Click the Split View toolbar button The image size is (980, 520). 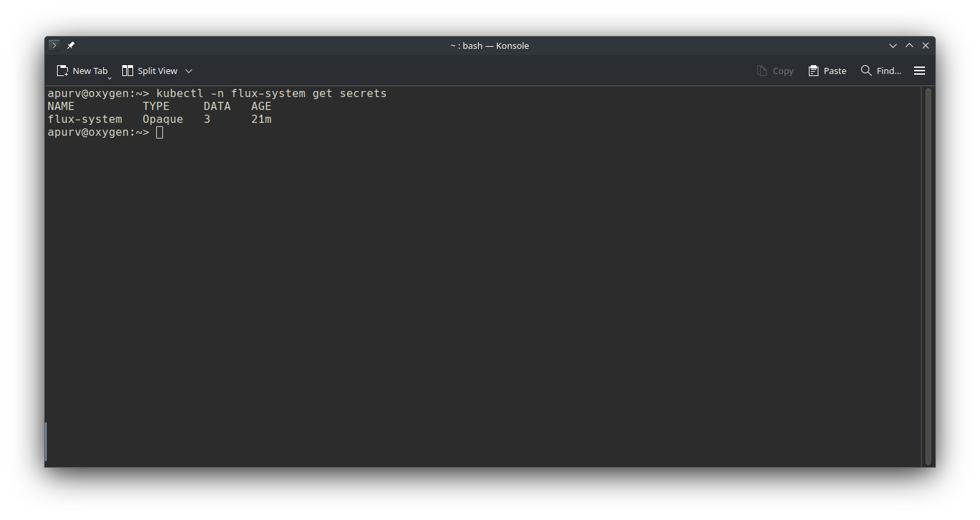150,71
